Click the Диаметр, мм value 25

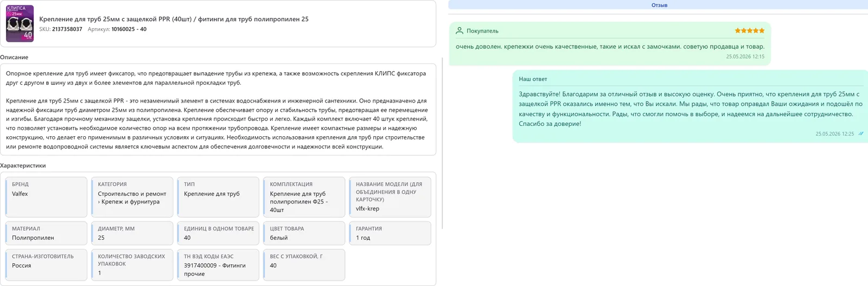point(101,238)
